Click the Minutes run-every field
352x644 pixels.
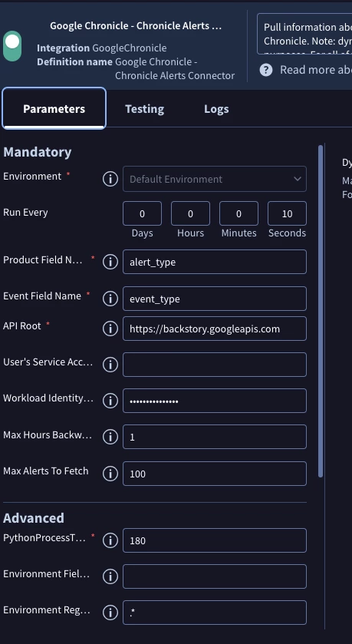(239, 213)
